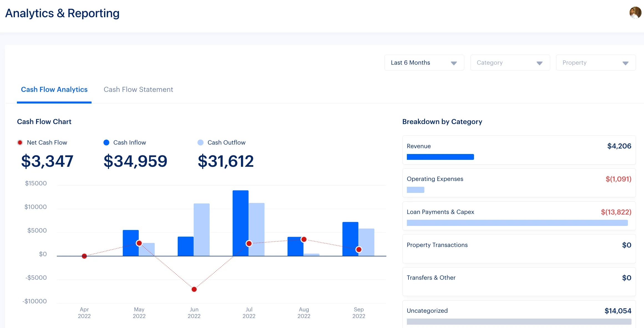The image size is (644, 328).
Task: Click the Revenue category row
Action: (519, 150)
